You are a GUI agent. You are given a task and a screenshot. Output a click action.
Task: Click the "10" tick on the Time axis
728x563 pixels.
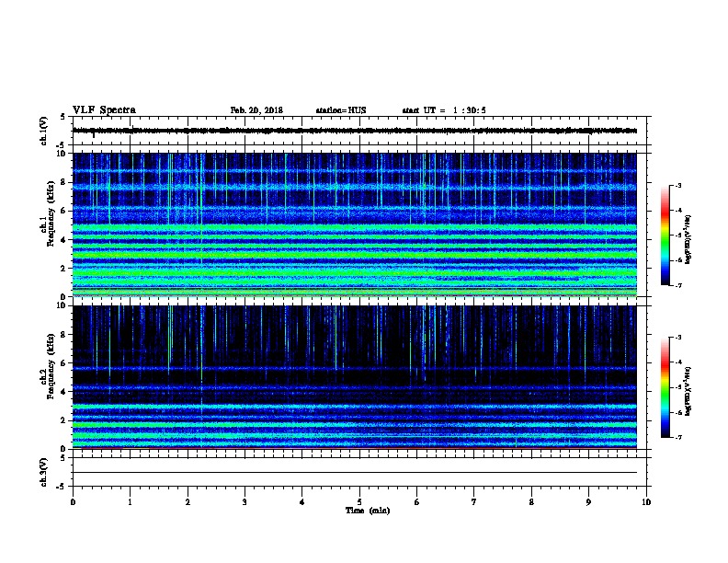click(x=646, y=502)
